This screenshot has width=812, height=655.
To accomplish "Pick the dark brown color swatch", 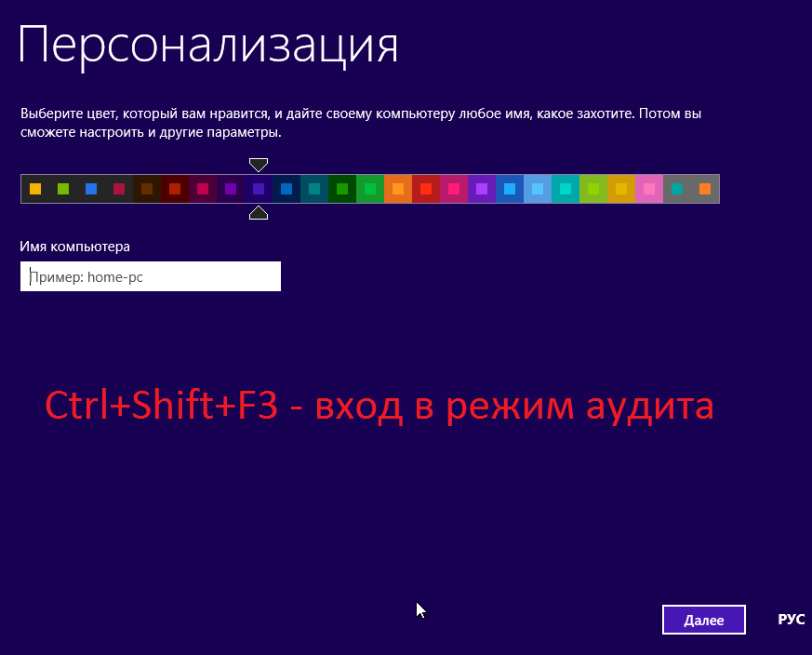I will [x=145, y=188].
